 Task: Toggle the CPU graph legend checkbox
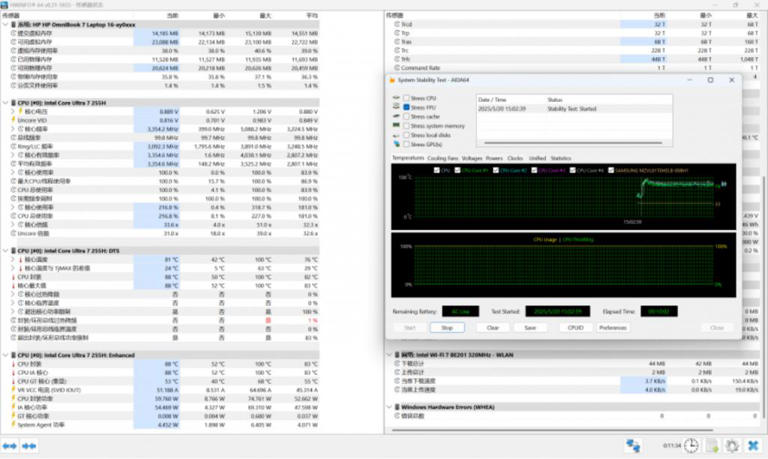(x=436, y=170)
